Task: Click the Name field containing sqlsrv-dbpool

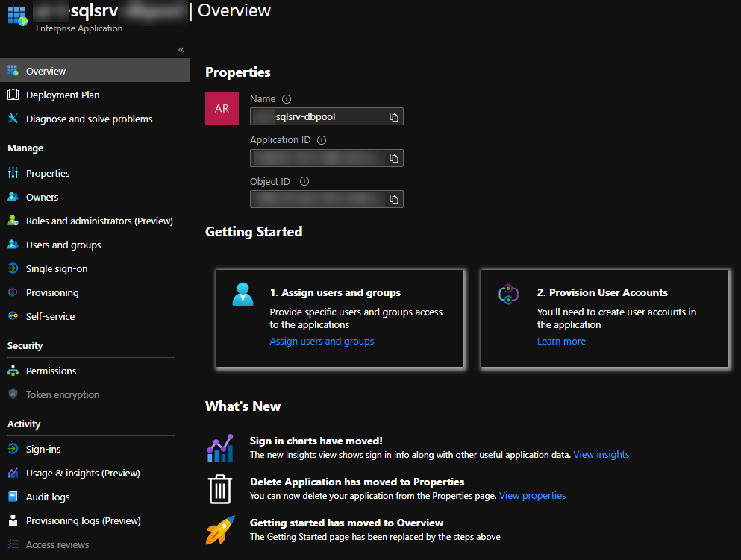Action: click(327, 116)
